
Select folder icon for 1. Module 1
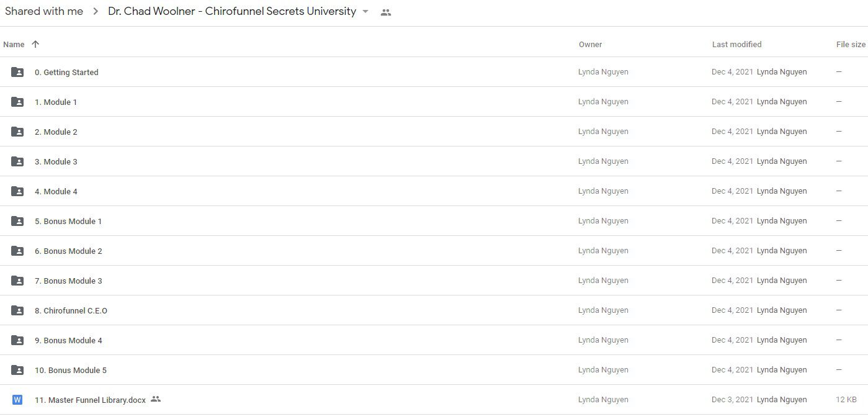17,102
